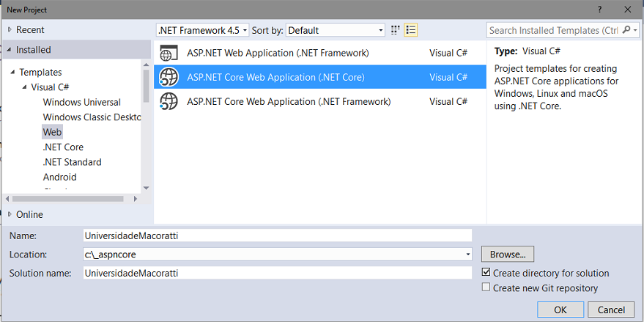Image resolution: width=644 pixels, height=322 pixels.
Task: Click the ASP.NET Core Web Application (.NET Core) globe icon
Action: 169,77
